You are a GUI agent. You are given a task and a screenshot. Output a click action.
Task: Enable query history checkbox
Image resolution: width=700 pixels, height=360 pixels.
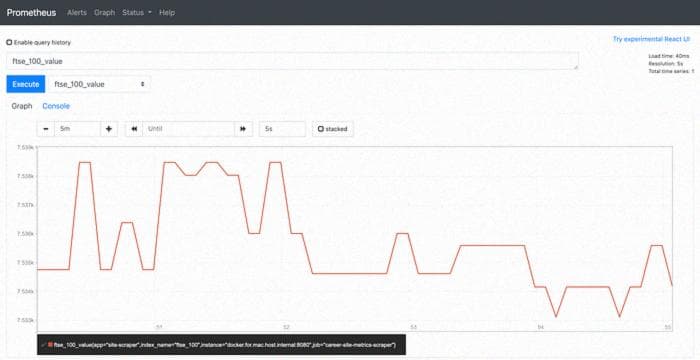(x=9, y=42)
